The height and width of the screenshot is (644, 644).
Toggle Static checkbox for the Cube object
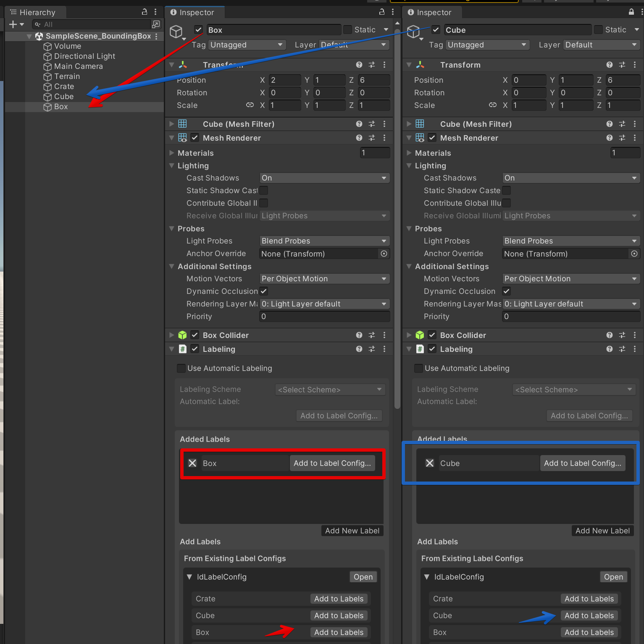coord(598,30)
